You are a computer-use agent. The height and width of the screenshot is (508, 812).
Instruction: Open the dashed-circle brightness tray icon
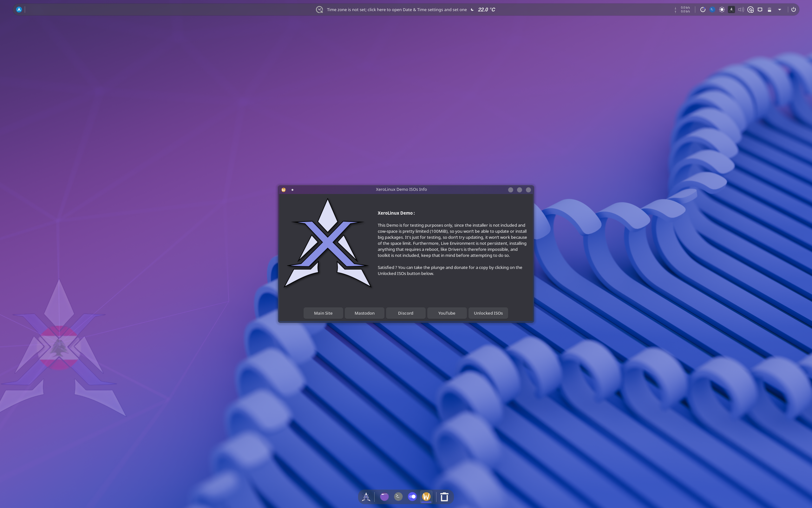(722, 10)
